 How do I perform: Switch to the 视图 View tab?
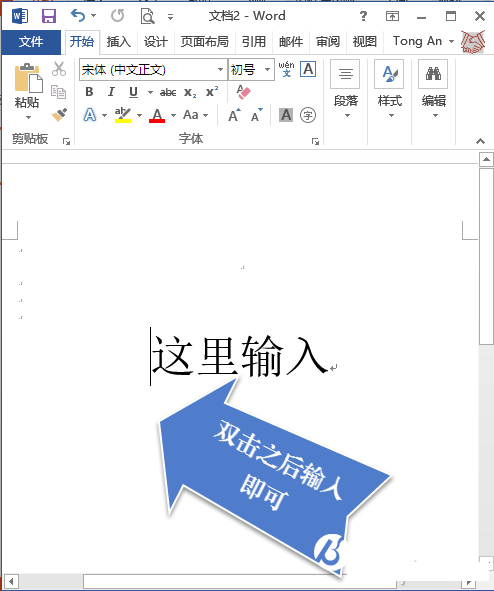pos(364,41)
